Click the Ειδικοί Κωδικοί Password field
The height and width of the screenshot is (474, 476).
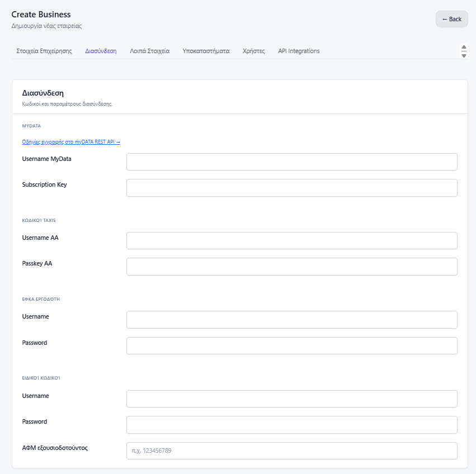tap(292, 425)
